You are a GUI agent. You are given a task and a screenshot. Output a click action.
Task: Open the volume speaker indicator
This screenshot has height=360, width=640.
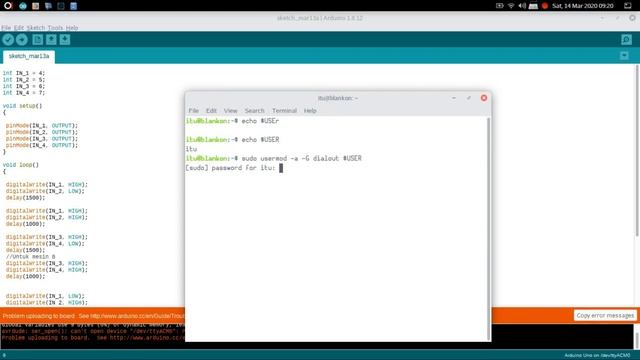click(522, 6)
